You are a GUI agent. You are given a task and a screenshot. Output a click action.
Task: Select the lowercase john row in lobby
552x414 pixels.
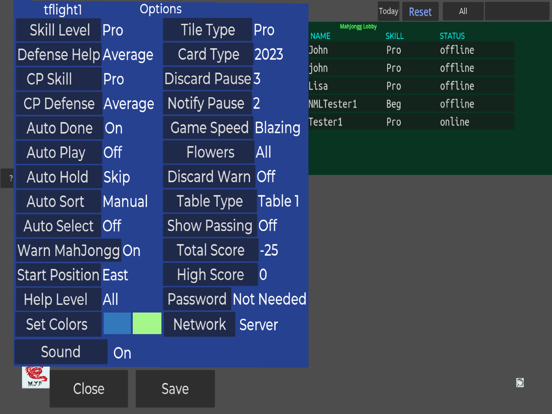click(x=411, y=68)
